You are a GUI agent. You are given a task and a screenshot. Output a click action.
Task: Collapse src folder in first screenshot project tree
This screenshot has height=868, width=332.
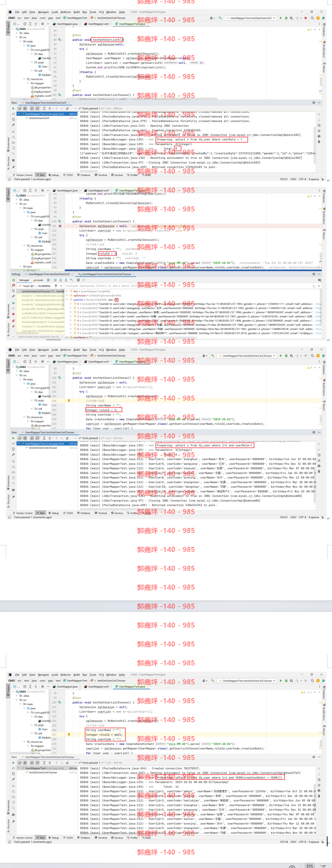16,37
